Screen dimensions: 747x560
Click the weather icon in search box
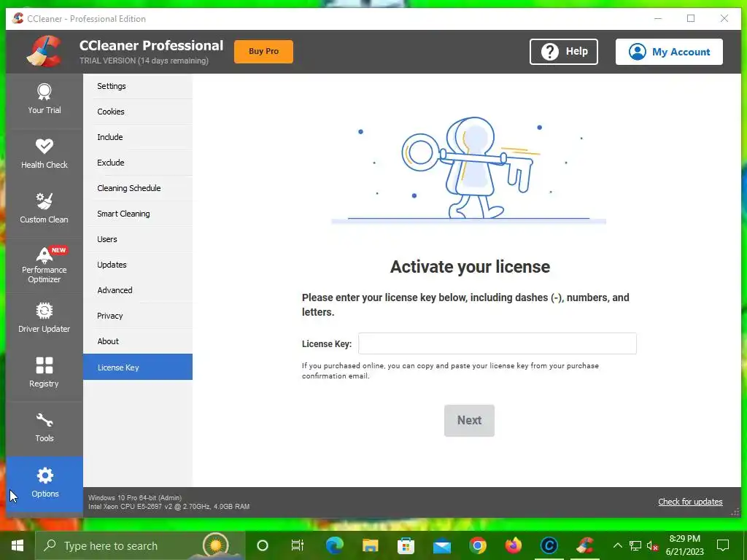coord(216,545)
